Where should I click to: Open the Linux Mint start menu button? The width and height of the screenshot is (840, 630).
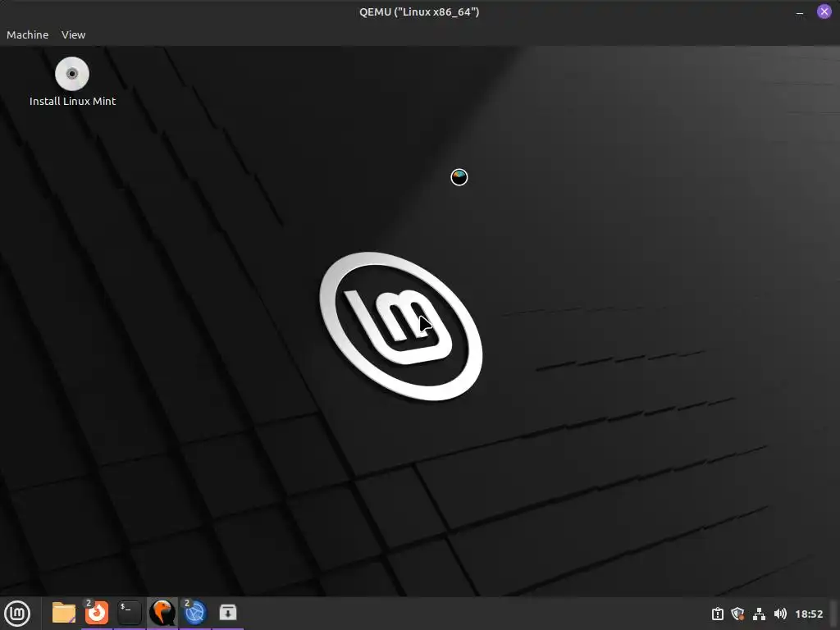pyautogui.click(x=17, y=613)
